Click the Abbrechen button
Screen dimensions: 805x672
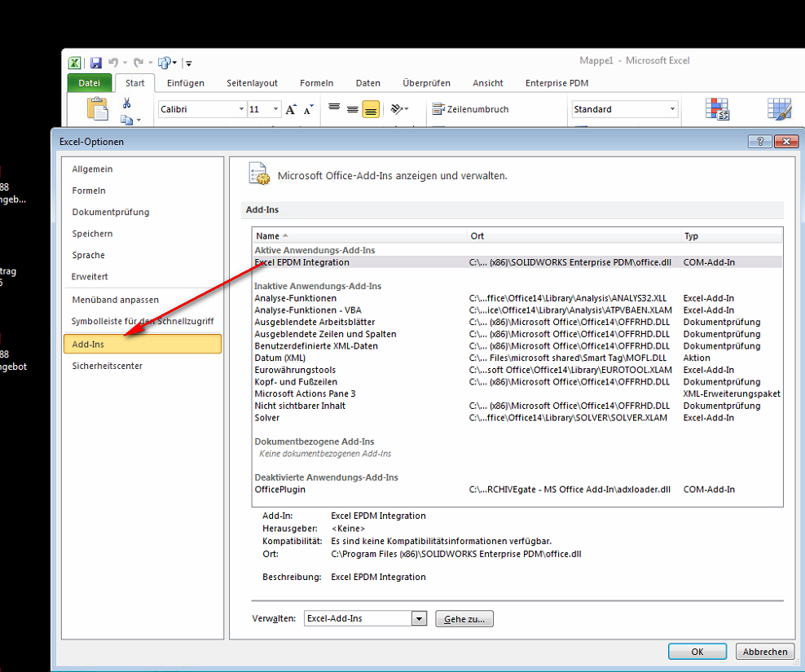[x=765, y=651]
